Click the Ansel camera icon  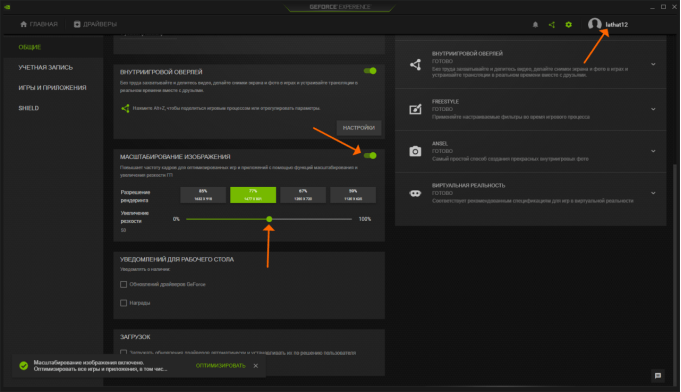[415, 151]
